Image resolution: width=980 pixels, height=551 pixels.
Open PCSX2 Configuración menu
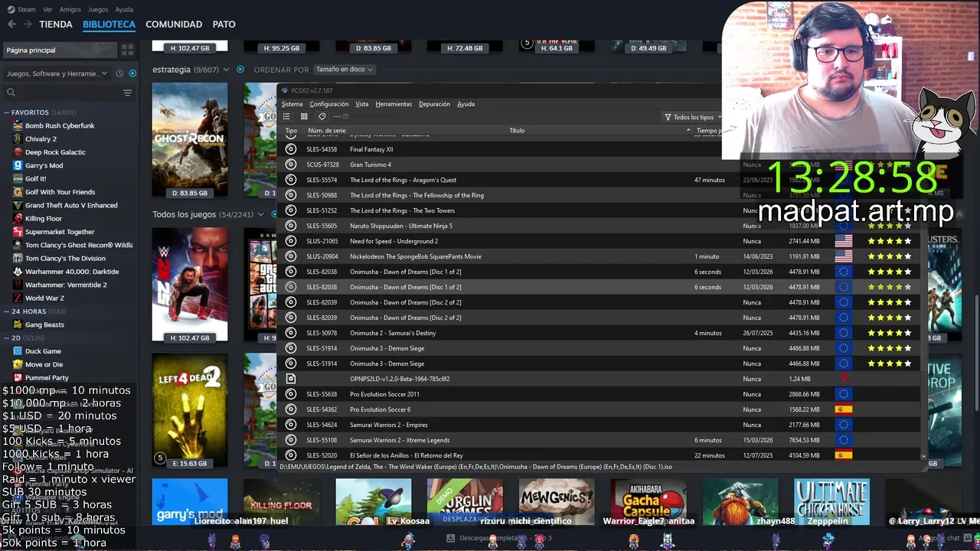(329, 104)
